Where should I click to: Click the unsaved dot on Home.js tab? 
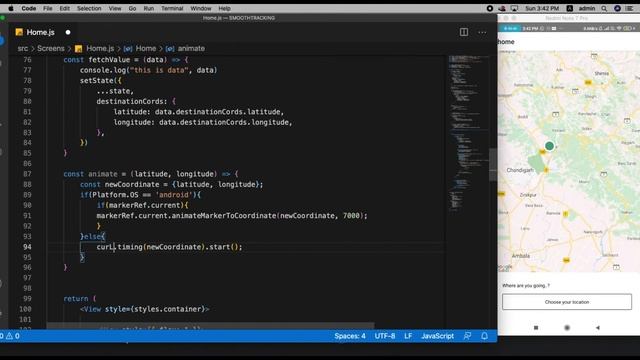pyautogui.click(x=68, y=32)
